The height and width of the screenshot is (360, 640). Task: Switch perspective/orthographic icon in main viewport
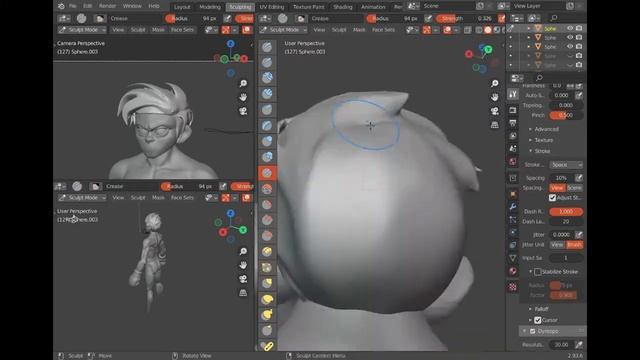pos(495,125)
